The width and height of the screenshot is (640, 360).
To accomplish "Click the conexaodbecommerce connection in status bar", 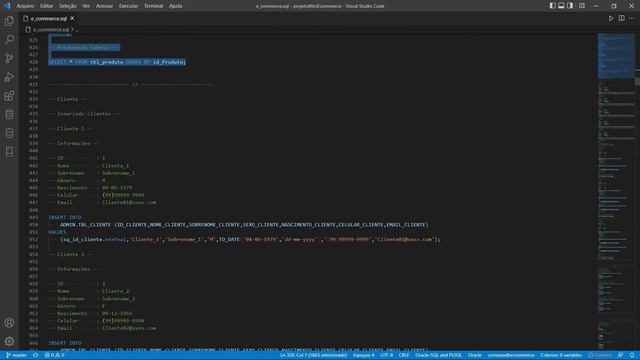I will (511, 356).
